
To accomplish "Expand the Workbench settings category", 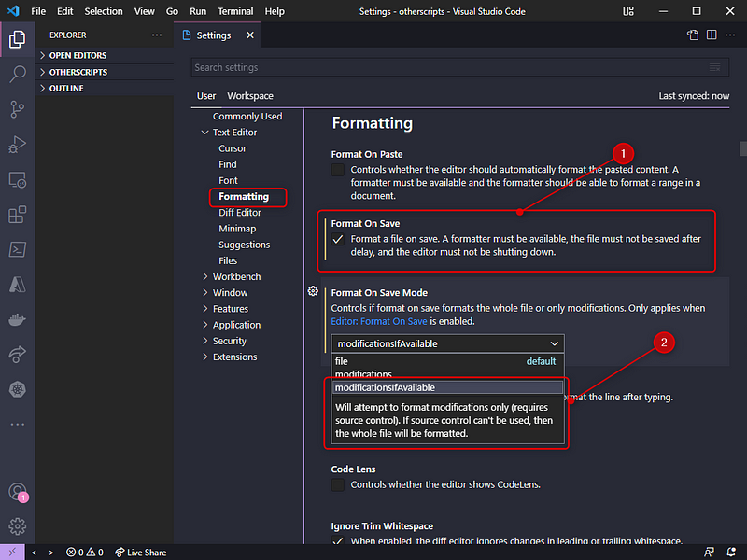I will (x=236, y=276).
